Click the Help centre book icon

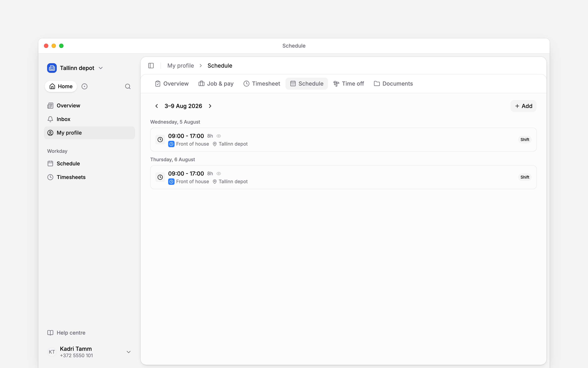tap(50, 333)
